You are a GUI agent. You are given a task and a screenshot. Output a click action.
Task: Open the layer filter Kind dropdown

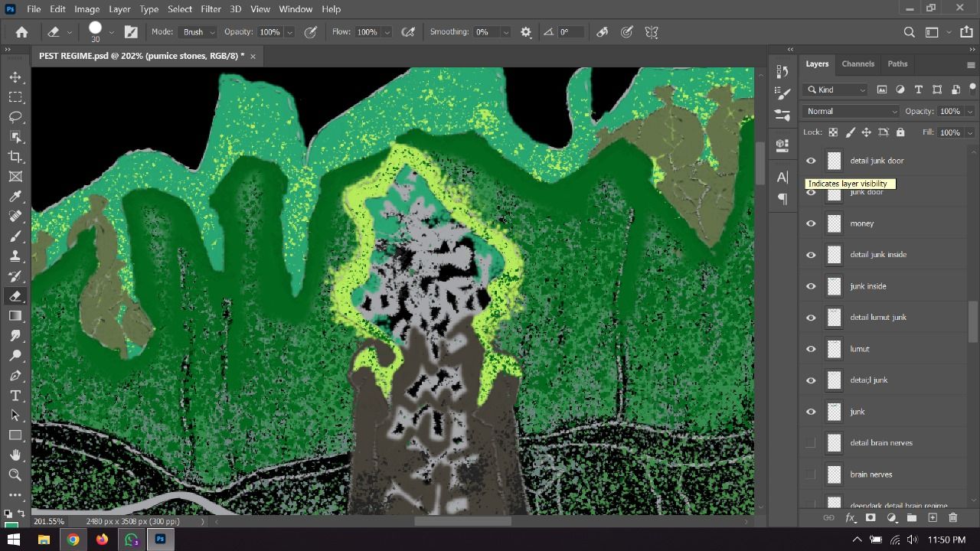click(x=836, y=90)
